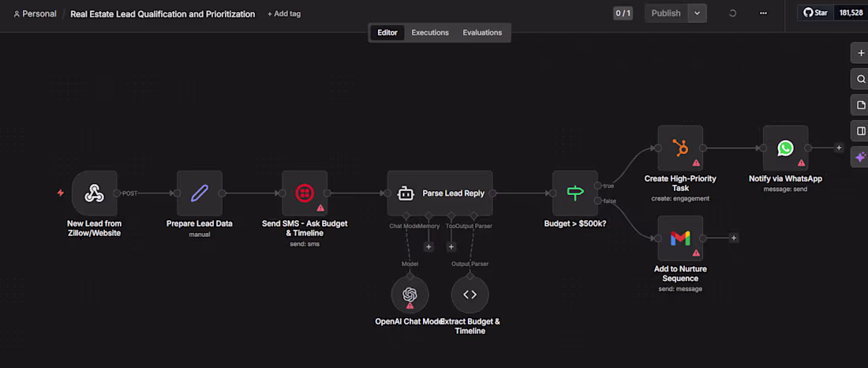Open the Parse Lead Reply agent node
Image resolution: width=868 pixels, height=368 pixels.
pos(440,193)
